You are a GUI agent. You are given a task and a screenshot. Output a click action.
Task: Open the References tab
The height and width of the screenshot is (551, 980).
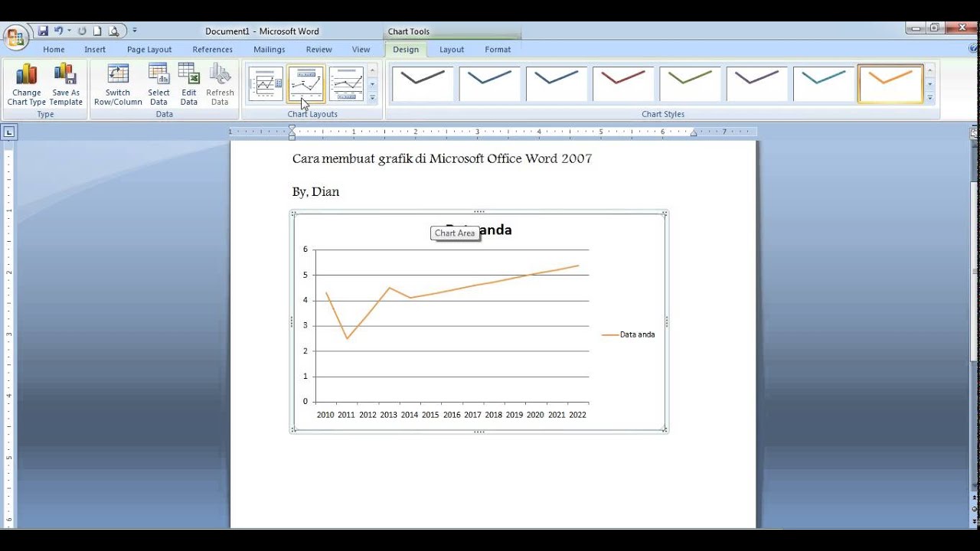[212, 50]
